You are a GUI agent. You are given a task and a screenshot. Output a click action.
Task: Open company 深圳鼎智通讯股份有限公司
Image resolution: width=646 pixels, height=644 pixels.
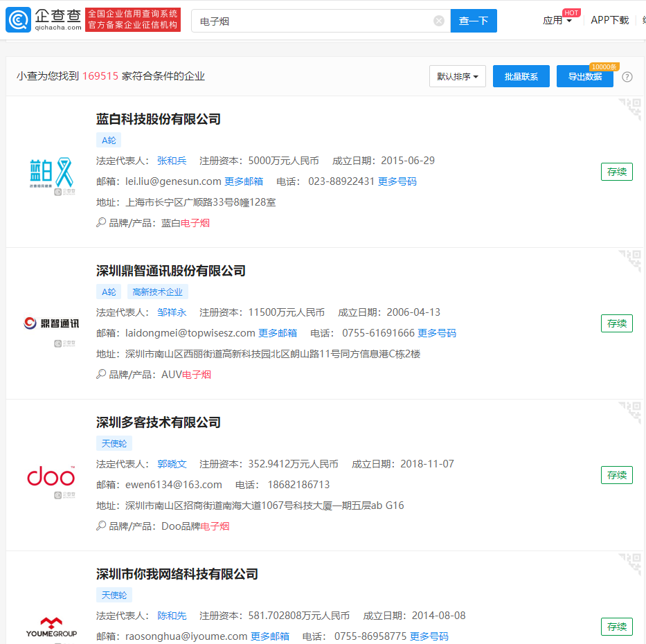171,271
